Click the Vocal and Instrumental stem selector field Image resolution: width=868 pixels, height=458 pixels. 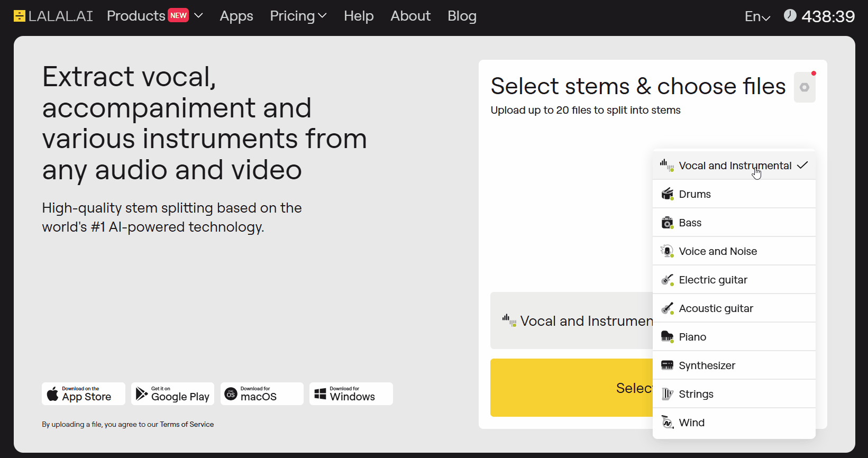571,321
